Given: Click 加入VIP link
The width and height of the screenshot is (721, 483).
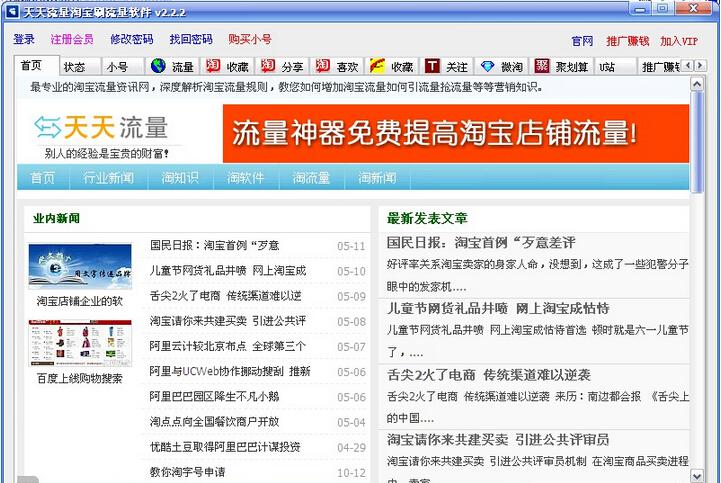Looking at the screenshot, I should tap(679, 41).
